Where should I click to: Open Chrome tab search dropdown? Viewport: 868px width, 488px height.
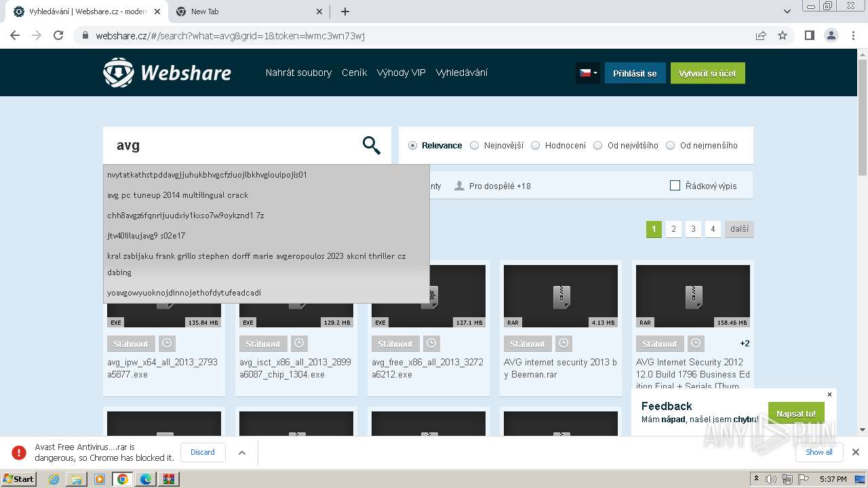787,12
